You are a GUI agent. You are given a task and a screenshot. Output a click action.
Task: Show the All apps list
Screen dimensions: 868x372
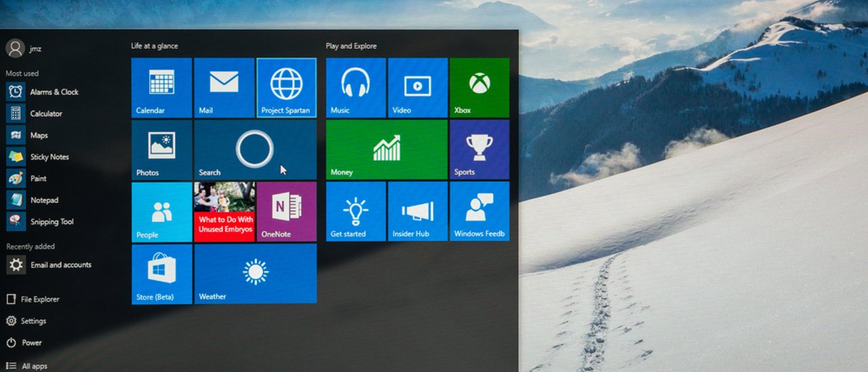pos(27,366)
